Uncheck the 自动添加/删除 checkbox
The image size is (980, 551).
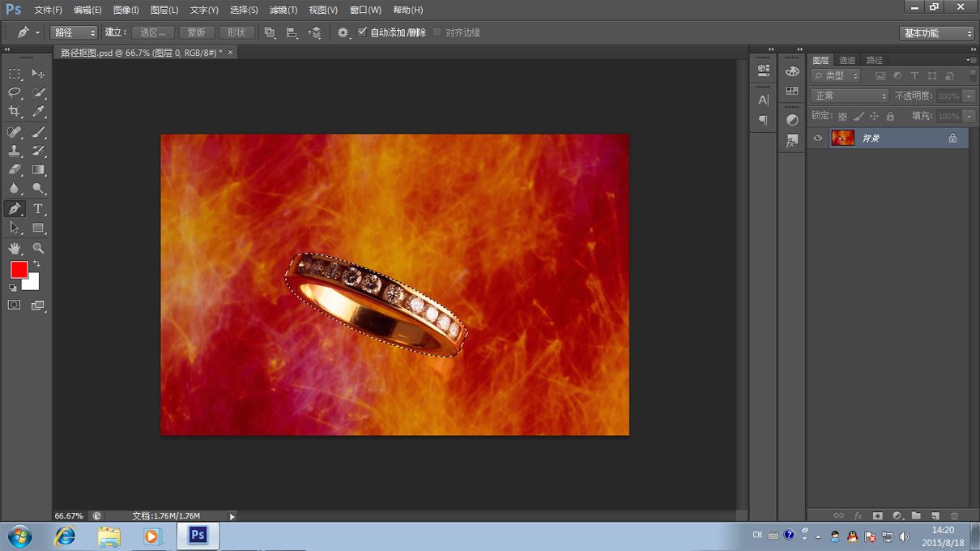[x=362, y=32]
